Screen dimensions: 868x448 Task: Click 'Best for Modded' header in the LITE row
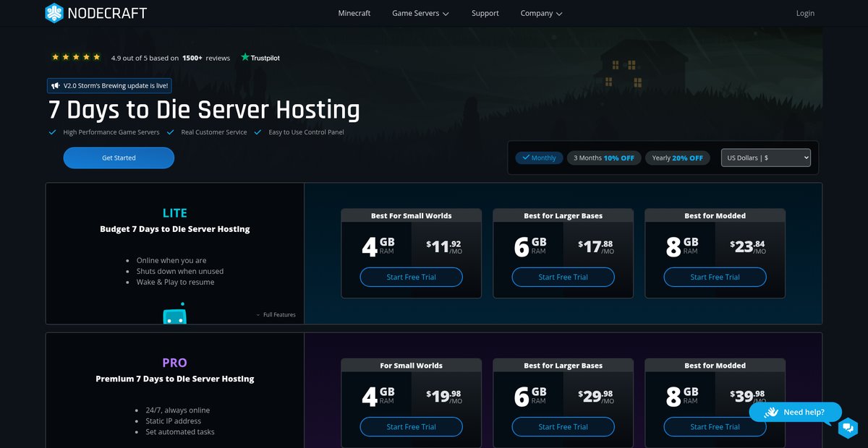[x=715, y=215]
